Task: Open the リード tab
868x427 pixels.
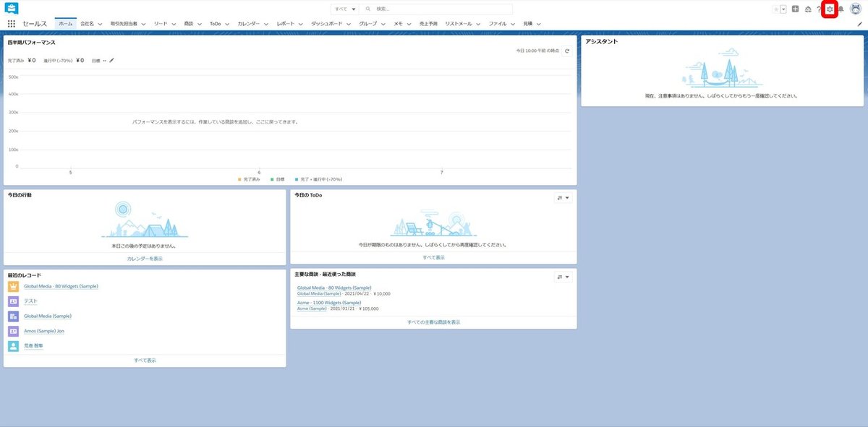Action: click(161, 24)
